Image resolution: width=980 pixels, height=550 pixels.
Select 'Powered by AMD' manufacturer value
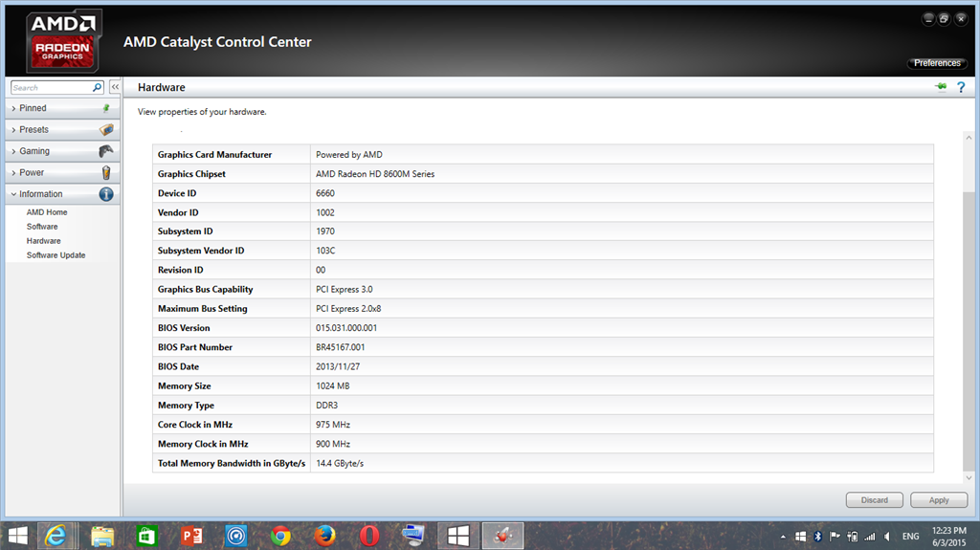348,154
